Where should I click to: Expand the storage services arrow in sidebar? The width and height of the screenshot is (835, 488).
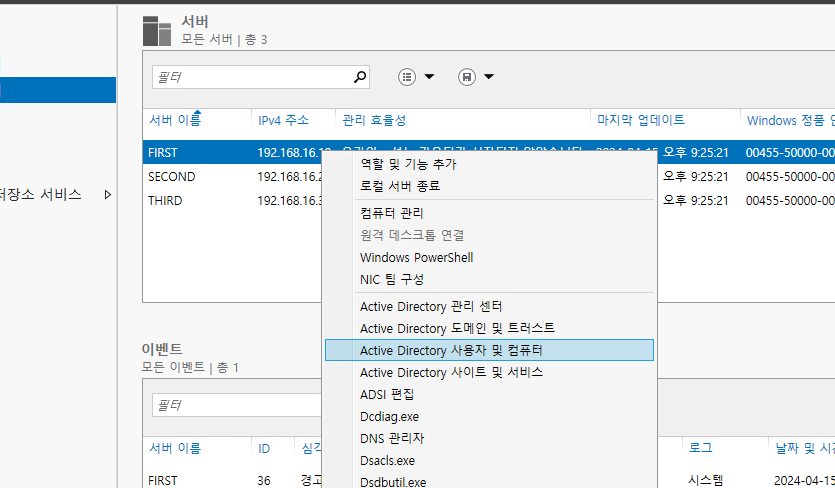pos(108,194)
